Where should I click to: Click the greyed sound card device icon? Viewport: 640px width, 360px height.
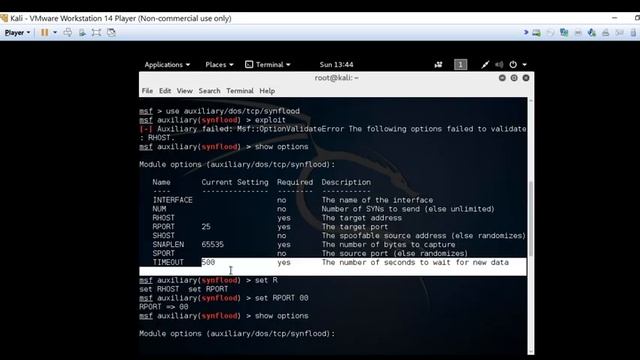619,33
